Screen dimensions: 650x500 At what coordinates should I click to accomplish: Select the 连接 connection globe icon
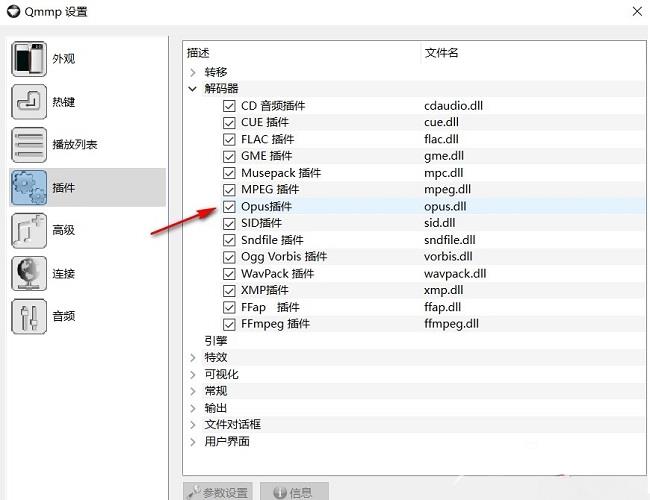[29, 274]
